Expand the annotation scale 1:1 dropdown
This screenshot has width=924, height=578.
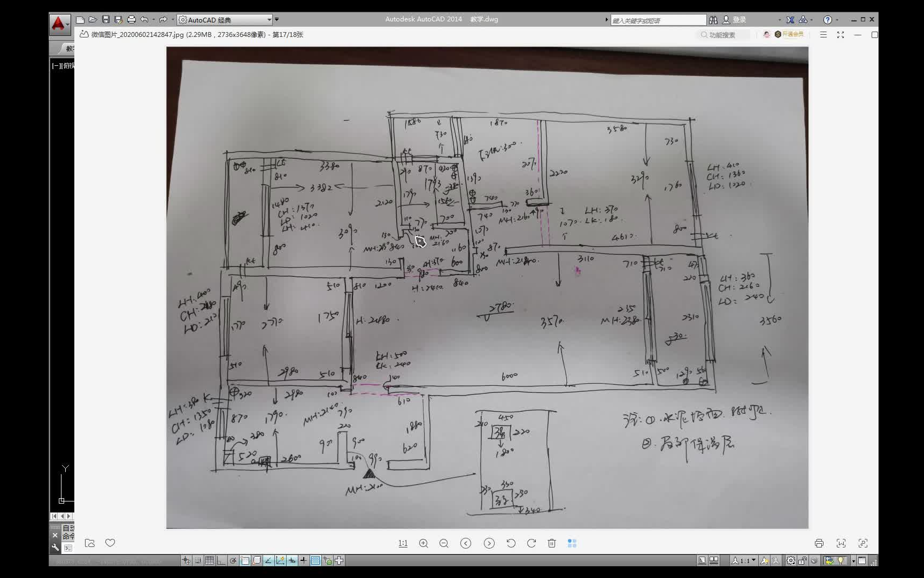753,560
